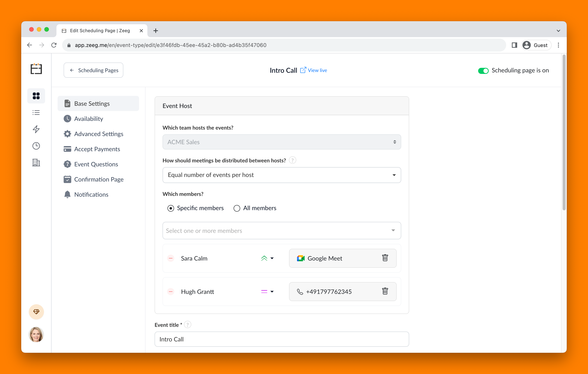Open Sara Calm's priority dropdown arrow

[272, 258]
